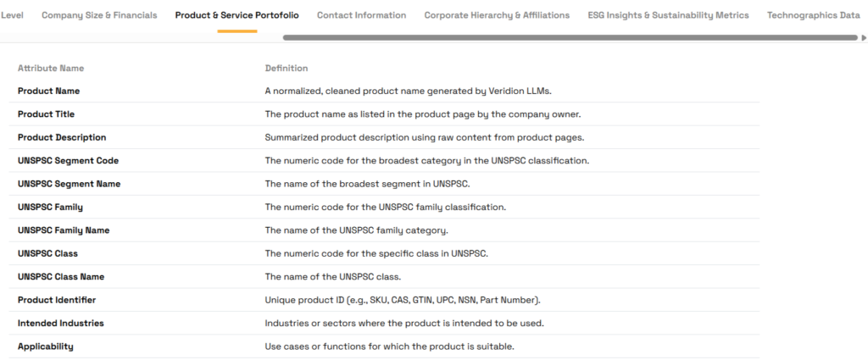Switch to Company Size & Financials tab

tap(99, 15)
